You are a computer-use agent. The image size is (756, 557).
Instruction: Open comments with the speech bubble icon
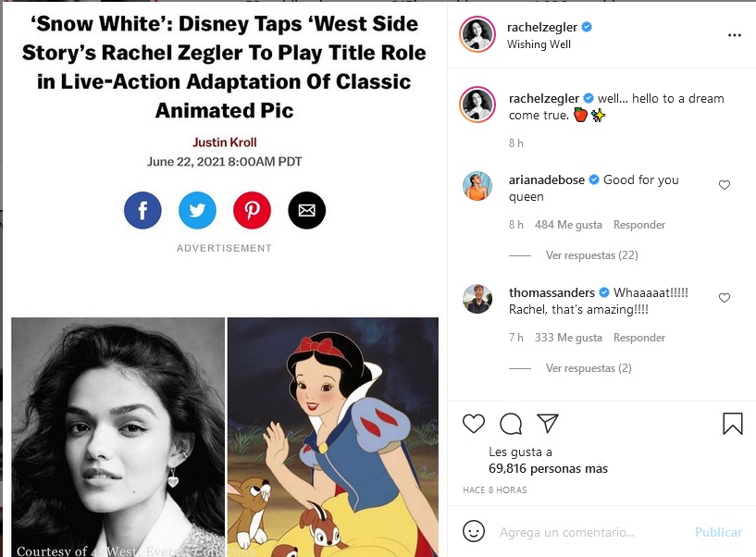pyautogui.click(x=510, y=424)
